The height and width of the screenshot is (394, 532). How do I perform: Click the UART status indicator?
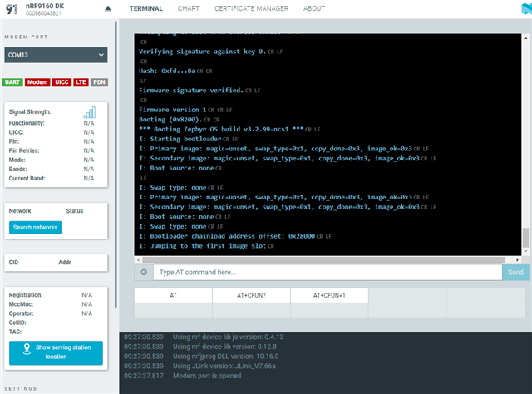click(x=12, y=82)
